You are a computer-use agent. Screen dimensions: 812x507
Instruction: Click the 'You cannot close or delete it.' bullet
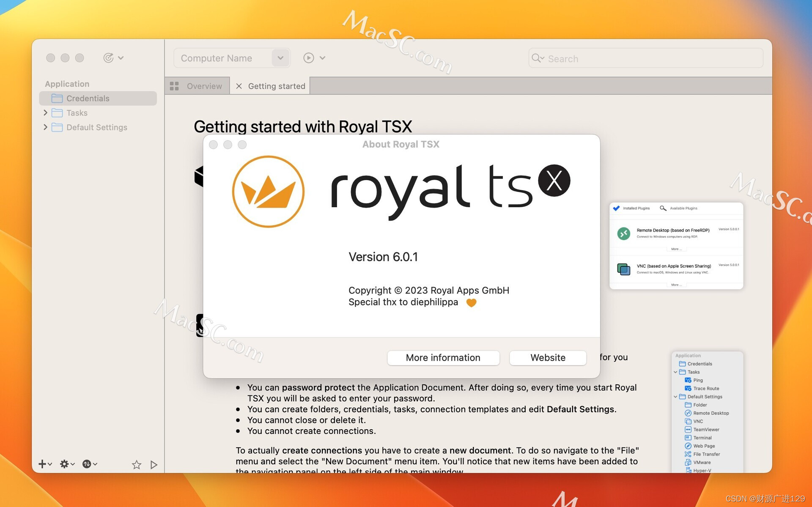point(307,420)
